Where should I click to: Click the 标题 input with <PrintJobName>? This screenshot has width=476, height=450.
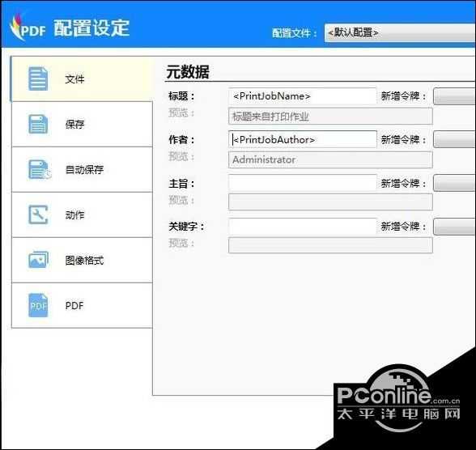(303, 96)
